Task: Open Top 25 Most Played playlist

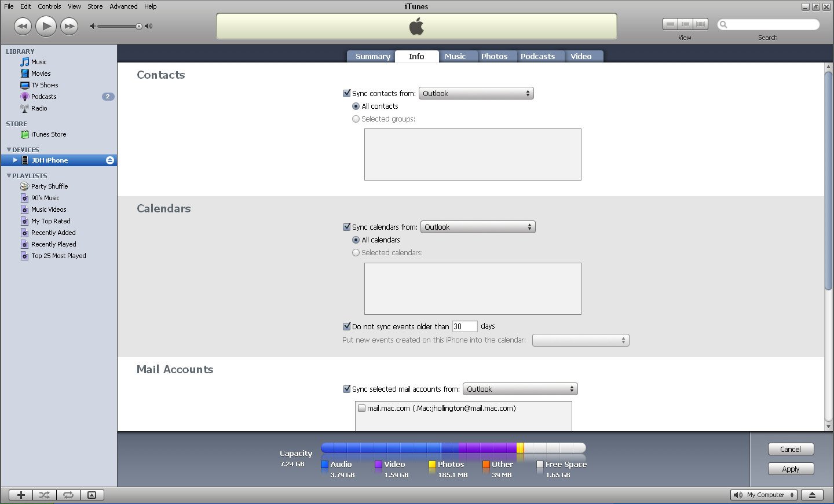Action: (x=58, y=256)
